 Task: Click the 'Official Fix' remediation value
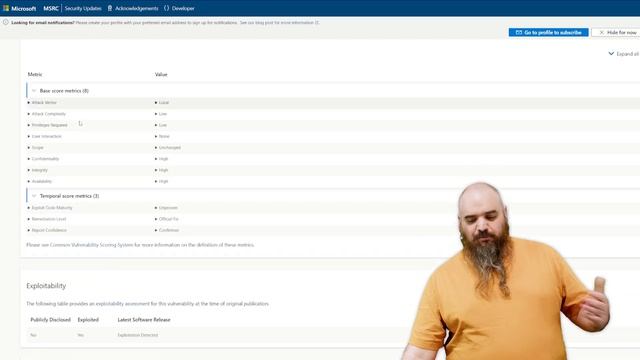[169, 219]
